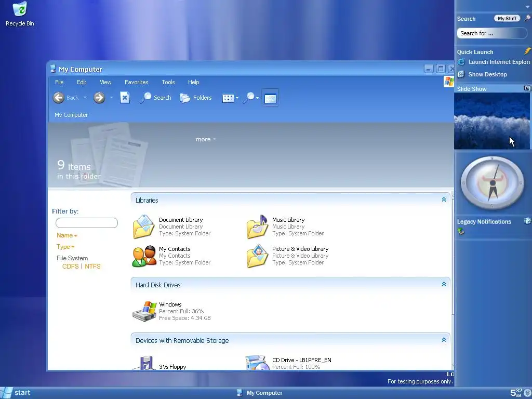The width and height of the screenshot is (532, 399).
Task: Click the taskbar corner arrow icon
Action: point(527,393)
